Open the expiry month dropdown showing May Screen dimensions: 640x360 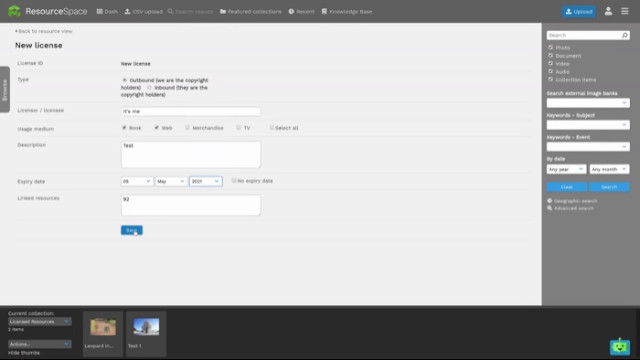(x=171, y=181)
